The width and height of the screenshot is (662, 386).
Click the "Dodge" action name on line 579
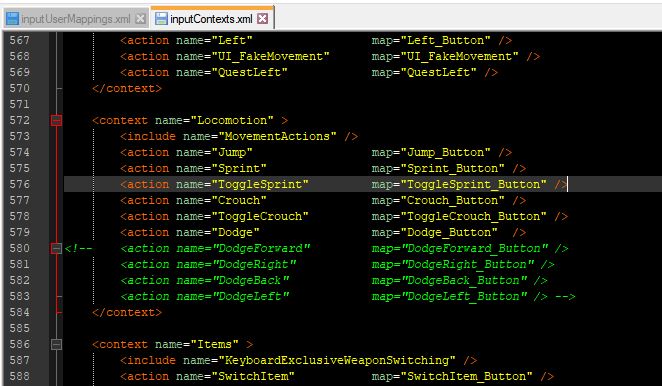(236, 233)
